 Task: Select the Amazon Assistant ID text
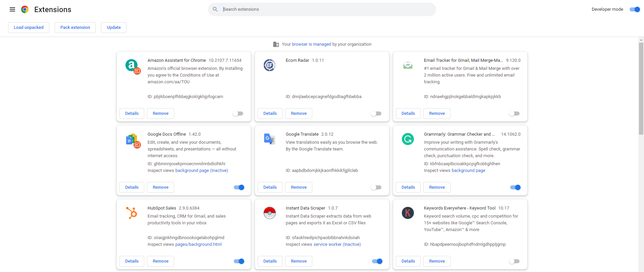coord(185,97)
